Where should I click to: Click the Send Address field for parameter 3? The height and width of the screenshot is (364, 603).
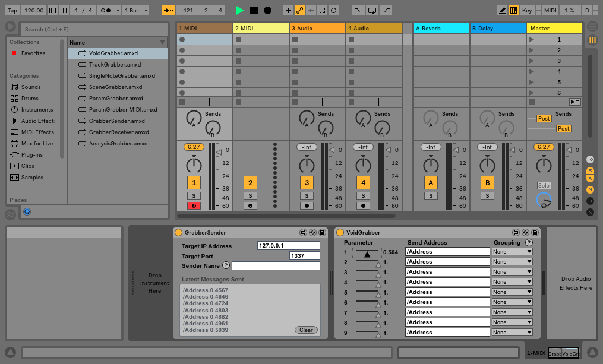point(447,272)
